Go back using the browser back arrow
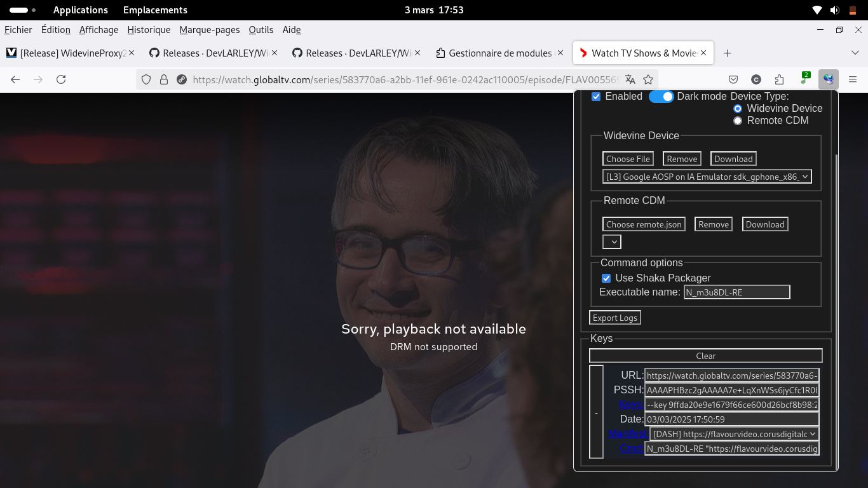The height and width of the screenshot is (488, 868). click(15, 79)
